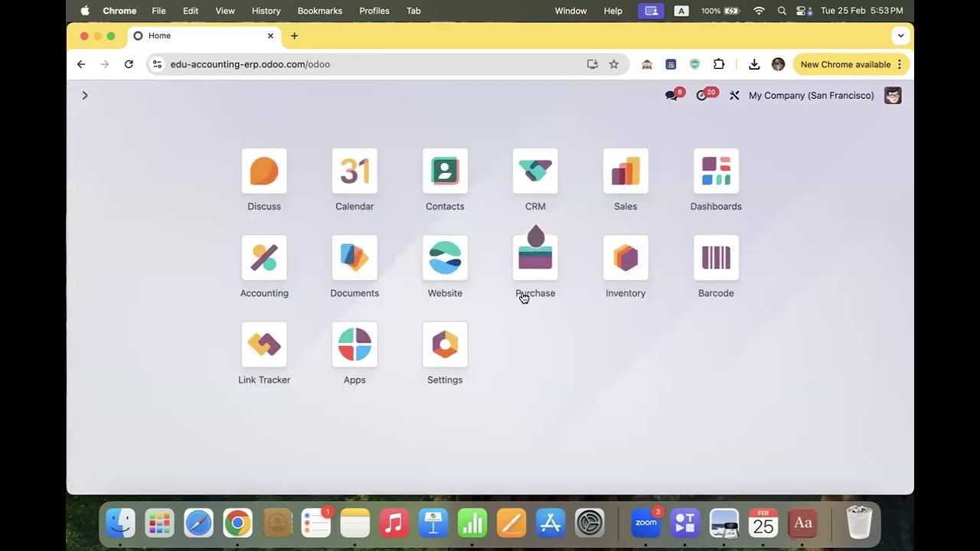Open the Help menu
The width and height of the screenshot is (980, 551).
(613, 11)
